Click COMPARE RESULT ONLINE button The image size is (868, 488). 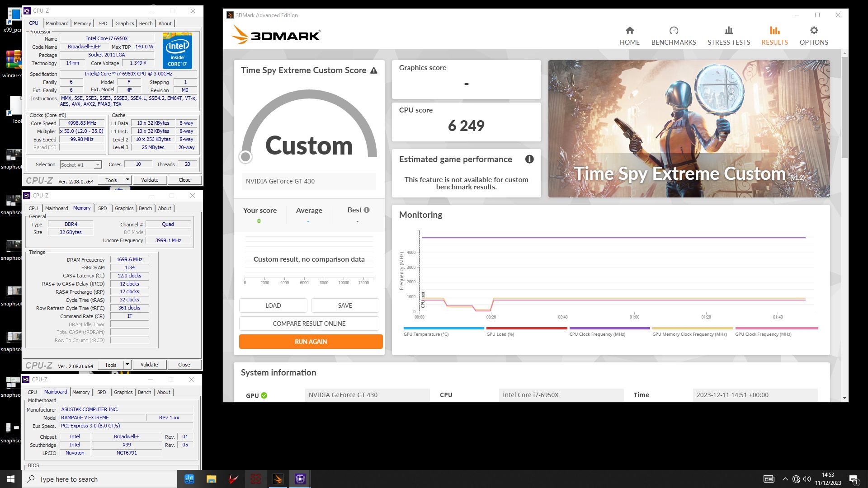pyautogui.click(x=309, y=324)
